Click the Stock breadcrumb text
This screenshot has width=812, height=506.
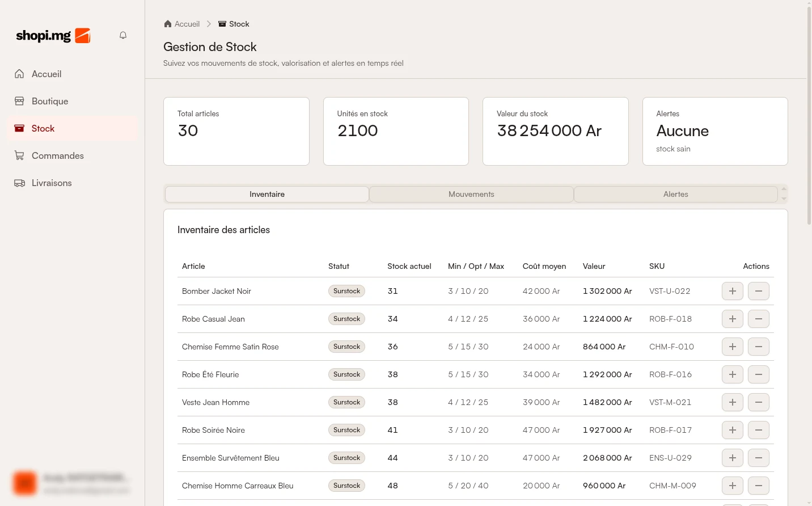(239, 24)
